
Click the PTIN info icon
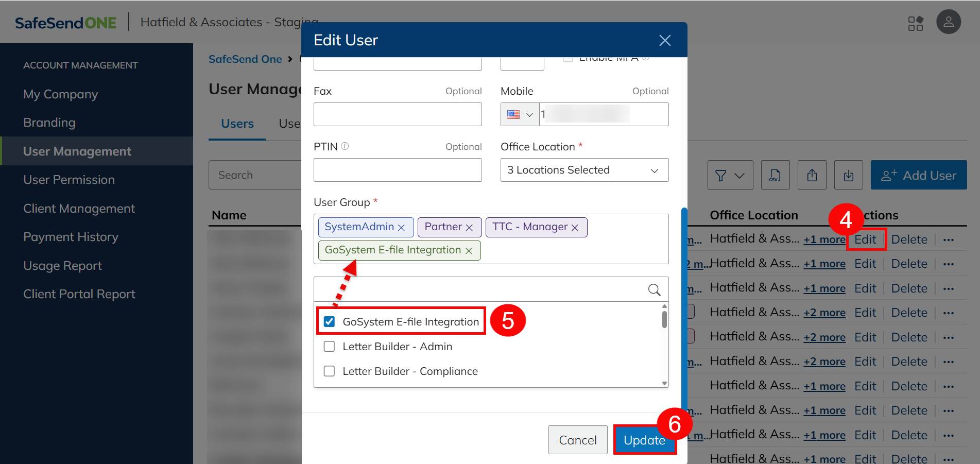345,146
